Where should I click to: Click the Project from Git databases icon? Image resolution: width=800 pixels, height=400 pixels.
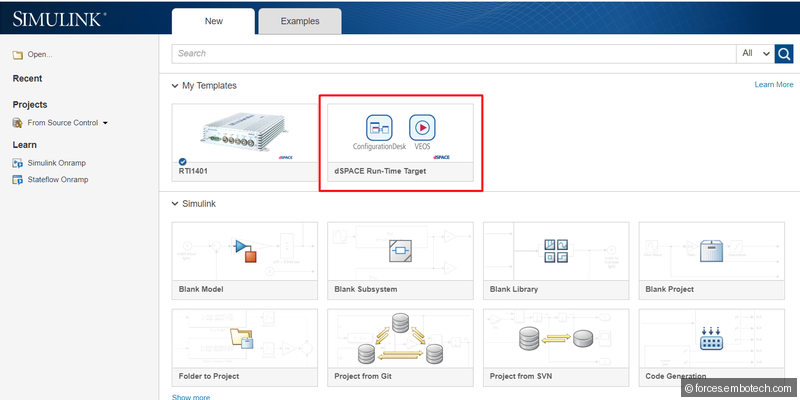coord(401,338)
